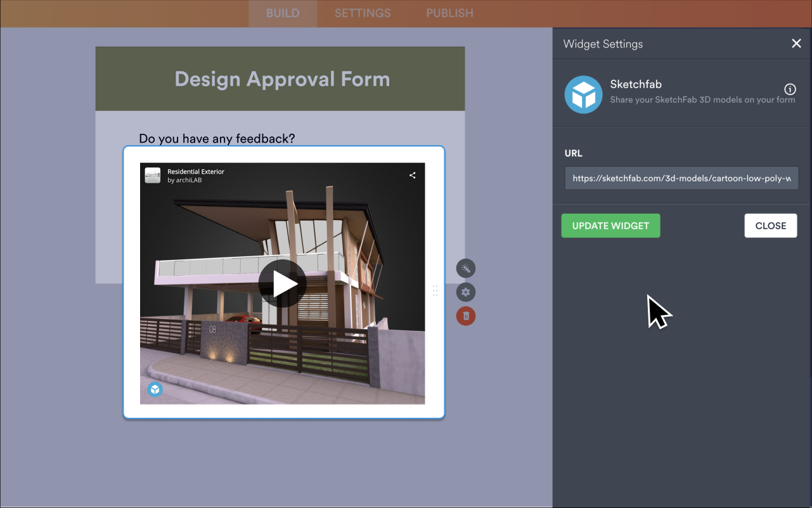Click the Sketchfab badge inside the embed
812x508 pixels.
(x=155, y=389)
